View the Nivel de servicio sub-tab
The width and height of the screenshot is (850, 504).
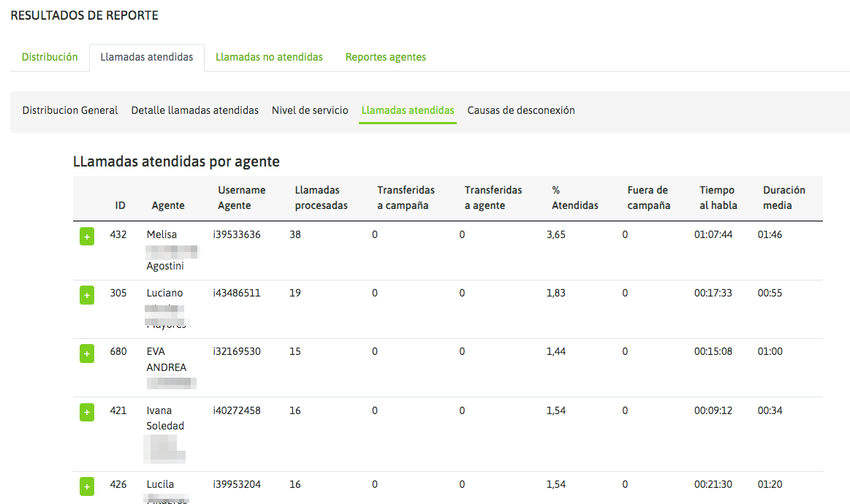(310, 110)
